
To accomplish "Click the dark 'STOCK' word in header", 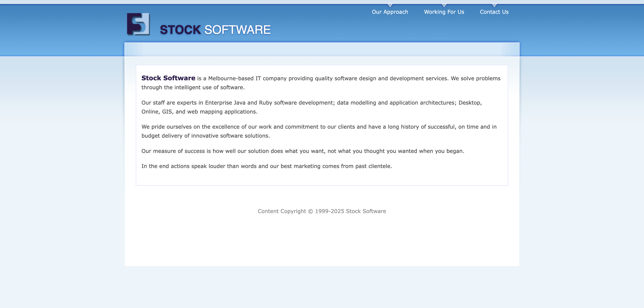I will (x=180, y=30).
